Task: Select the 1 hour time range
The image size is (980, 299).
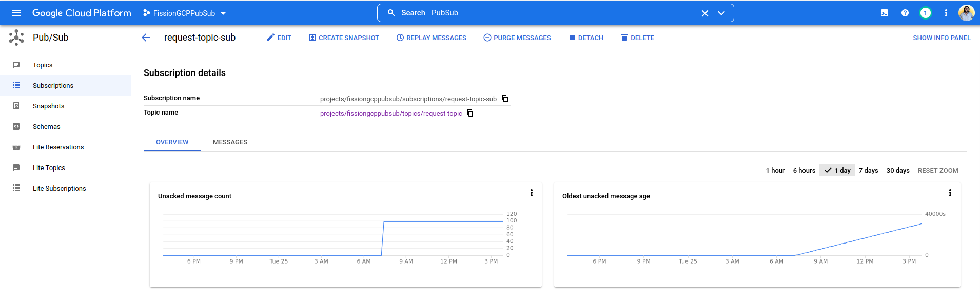Action: click(775, 171)
